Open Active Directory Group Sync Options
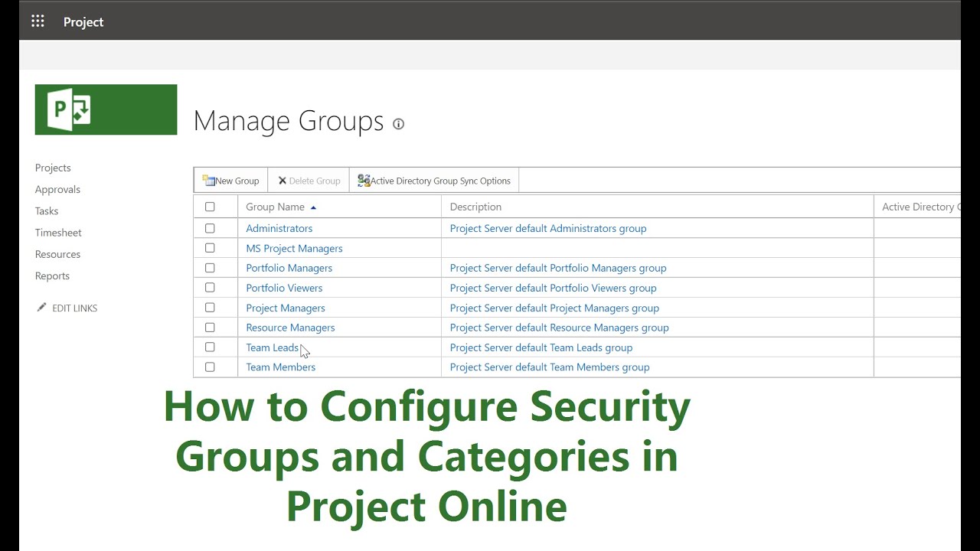Viewport: 980px width, 551px height. 440,181
